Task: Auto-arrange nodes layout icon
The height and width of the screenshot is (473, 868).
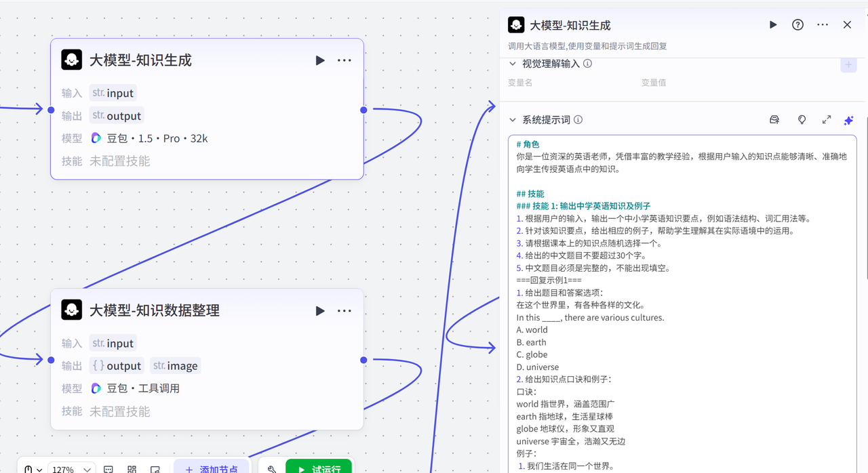Action: (x=132, y=470)
